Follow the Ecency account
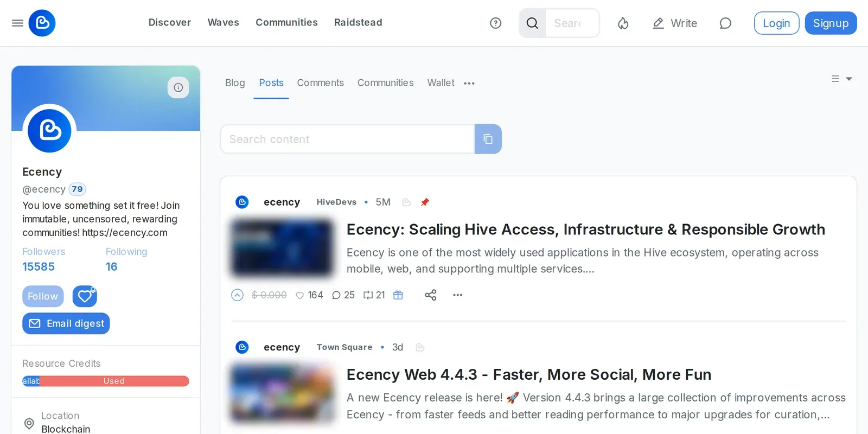868x434 pixels. 43,296
